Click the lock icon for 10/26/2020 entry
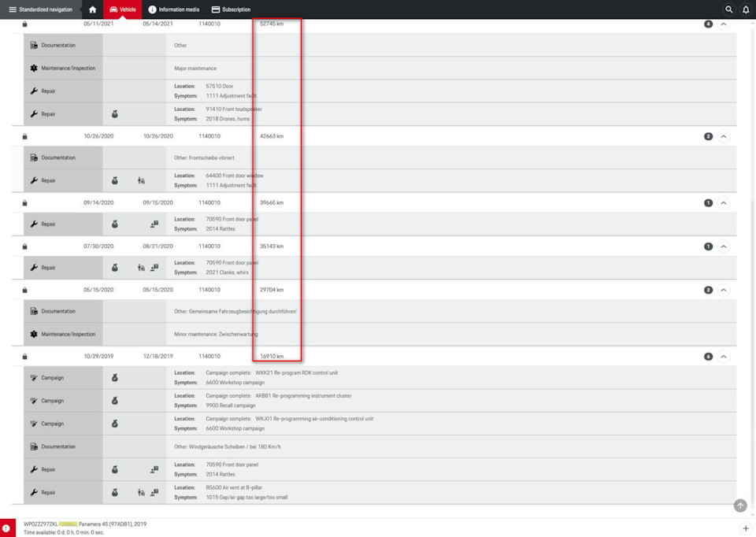Viewport: 756px width, 537px height. (24, 136)
